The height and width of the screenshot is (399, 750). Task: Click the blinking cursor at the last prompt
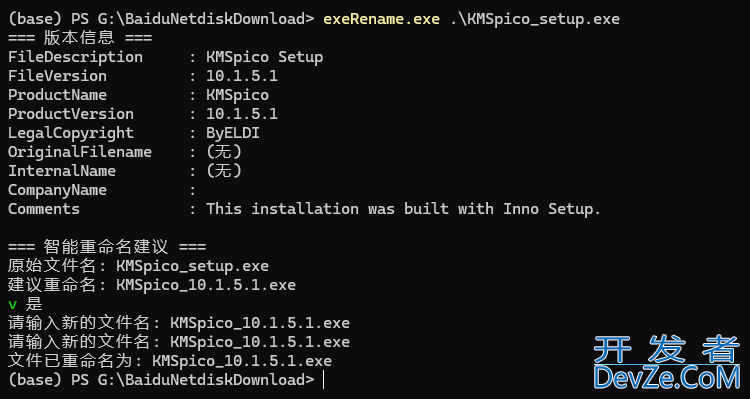click(x=324, y=380)
